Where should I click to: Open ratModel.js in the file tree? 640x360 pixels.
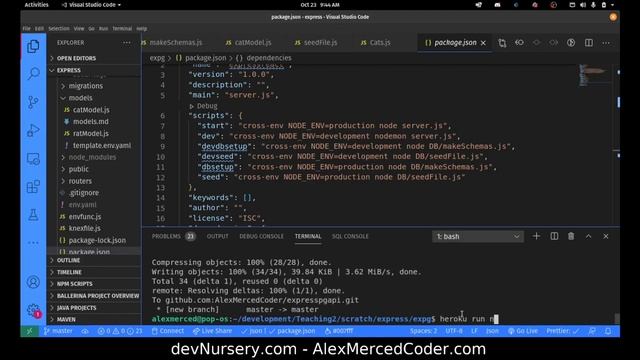coord(91,133)
